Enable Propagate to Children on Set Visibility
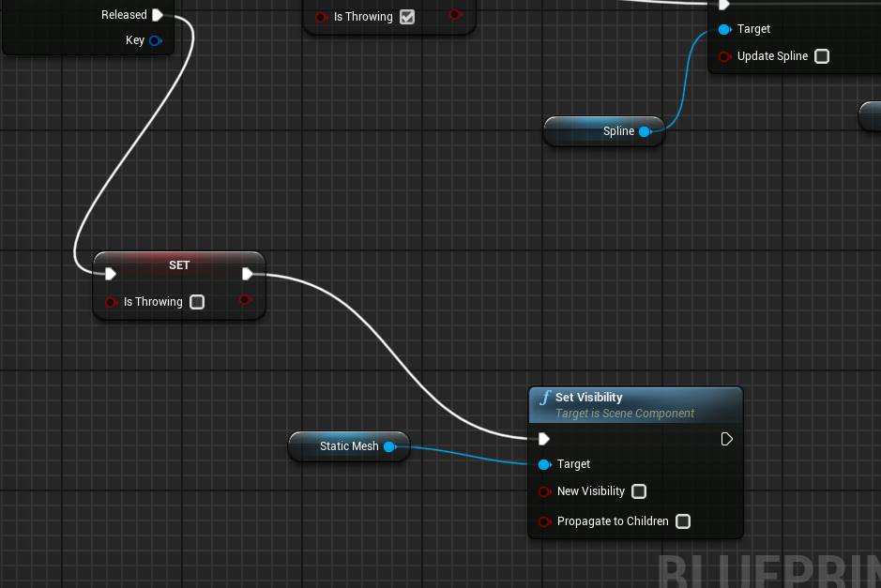881x588 pixels. (x=682, y=521)
